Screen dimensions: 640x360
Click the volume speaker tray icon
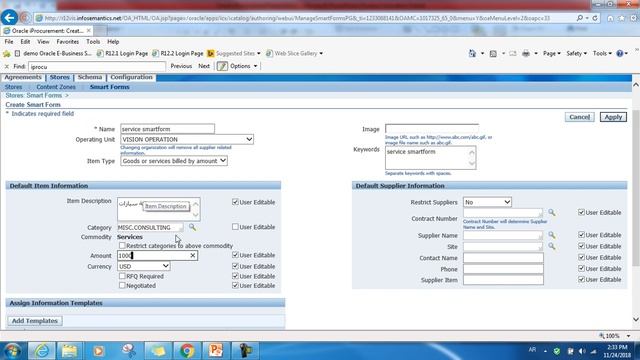coord(582,351)
